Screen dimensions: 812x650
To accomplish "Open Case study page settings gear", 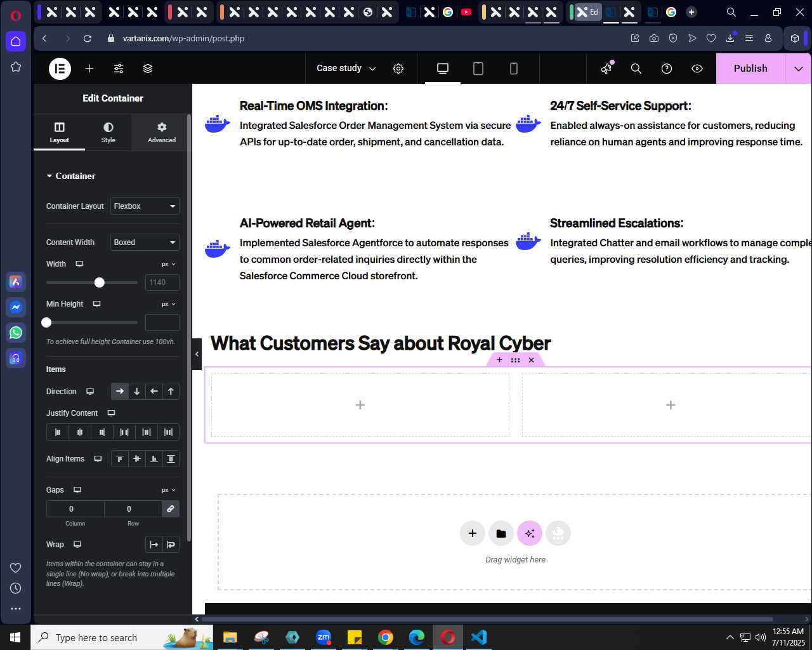I will [x=398, y=69].
